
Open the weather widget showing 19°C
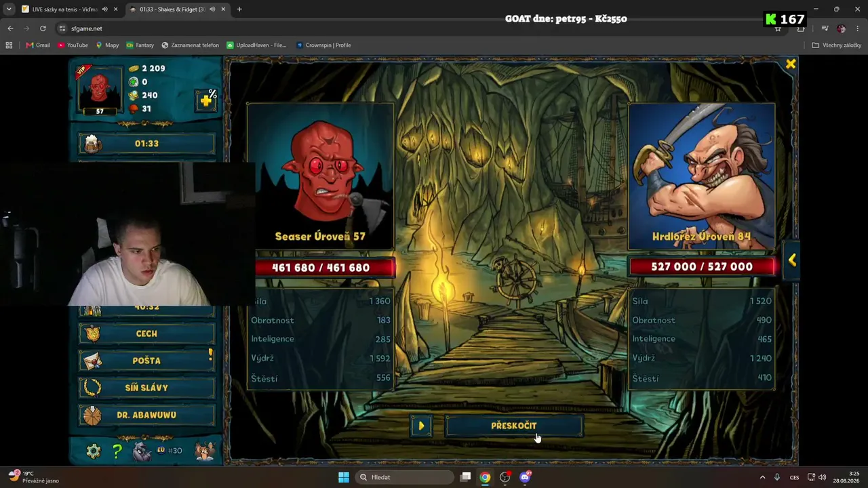click(x=34, y=477)
